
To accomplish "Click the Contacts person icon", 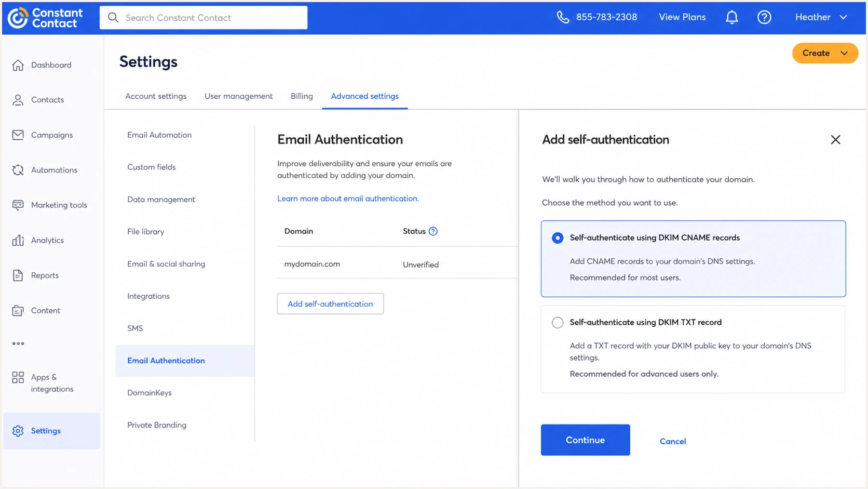I will tap(18, 100).
